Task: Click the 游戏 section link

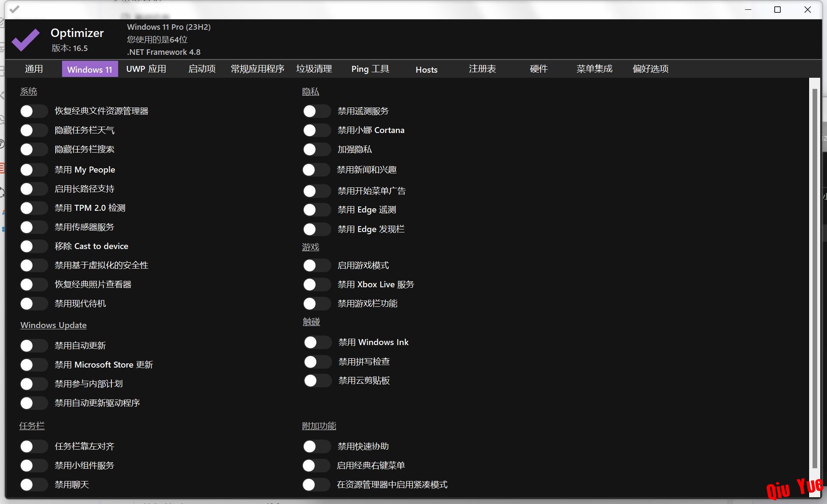Action: pos(311,247)
